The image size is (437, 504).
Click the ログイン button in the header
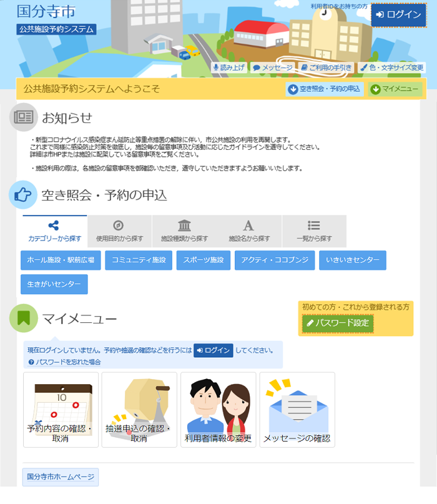click(x=399, y=15)
